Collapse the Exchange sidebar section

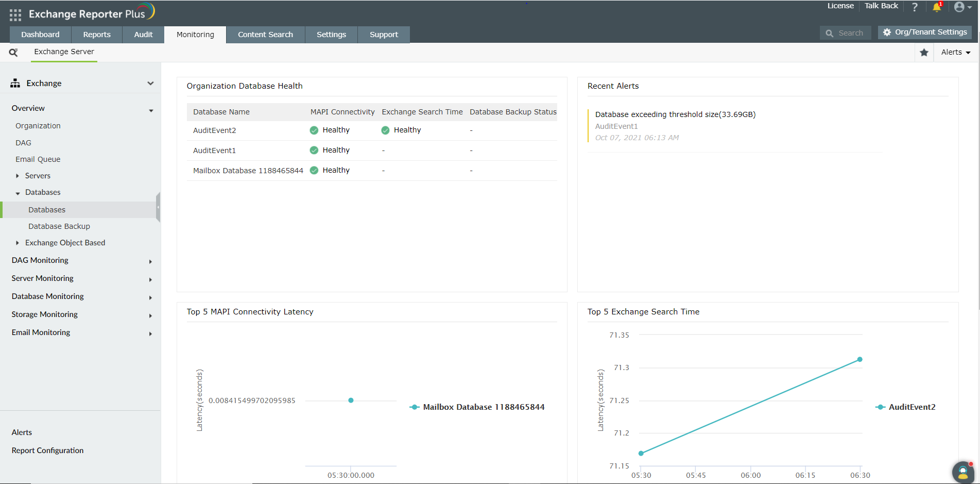pyautogui.click(x=150, y=83)
